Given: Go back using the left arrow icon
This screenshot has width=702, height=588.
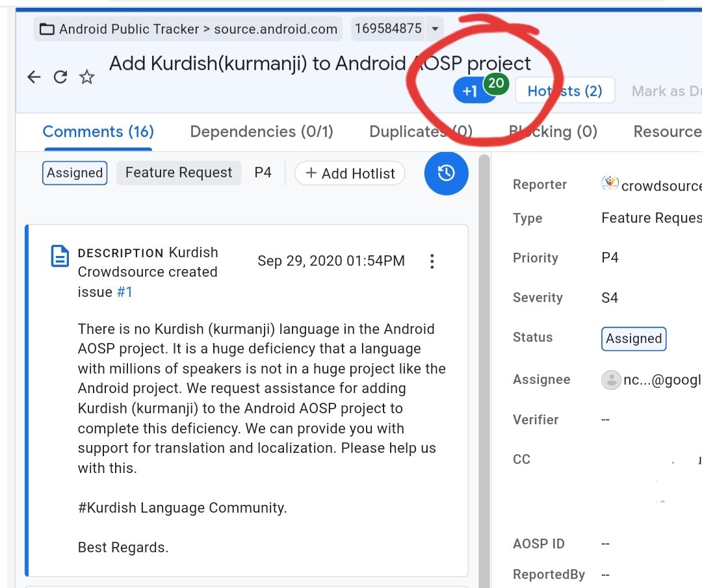Looking at the screenshot, I should (x=34, y=77).
